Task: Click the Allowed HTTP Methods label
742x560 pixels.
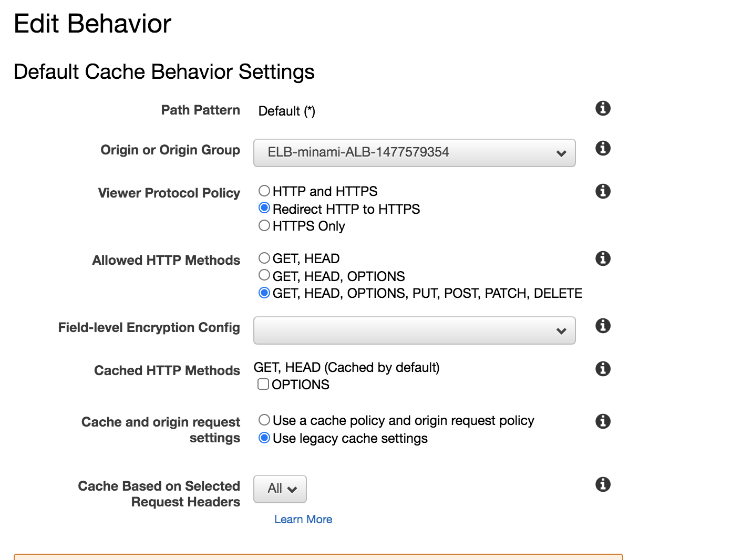Action: click(166, 260)
